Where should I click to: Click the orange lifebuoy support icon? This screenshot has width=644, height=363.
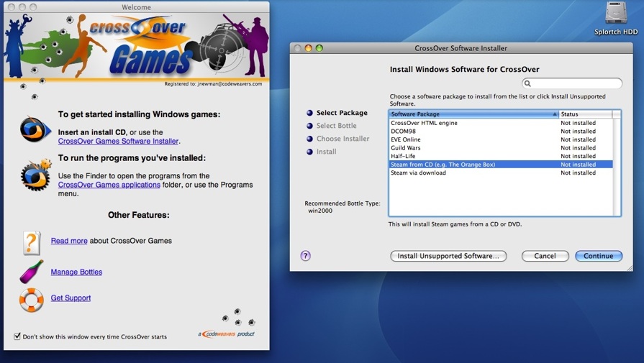[31, 300]
